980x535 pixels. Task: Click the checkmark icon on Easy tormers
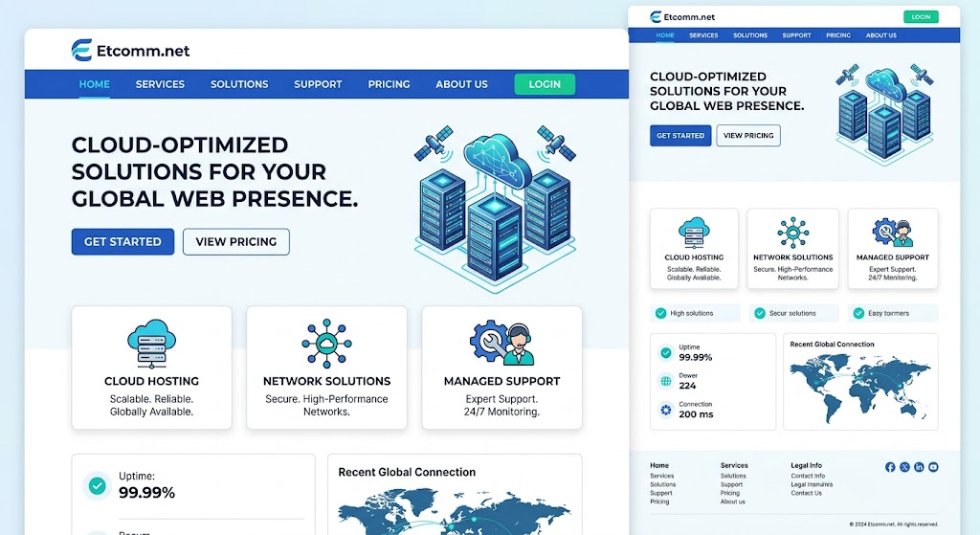click(x=858, y=313)
